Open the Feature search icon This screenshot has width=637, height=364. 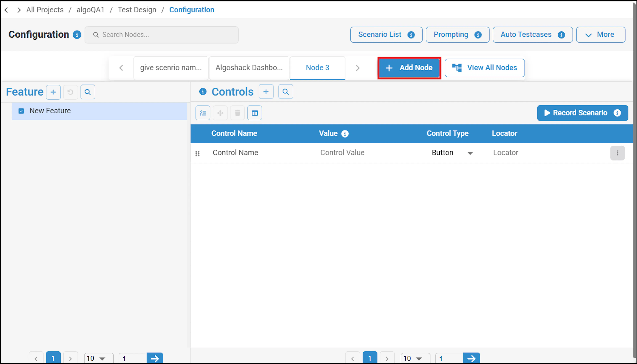point(88,92)
